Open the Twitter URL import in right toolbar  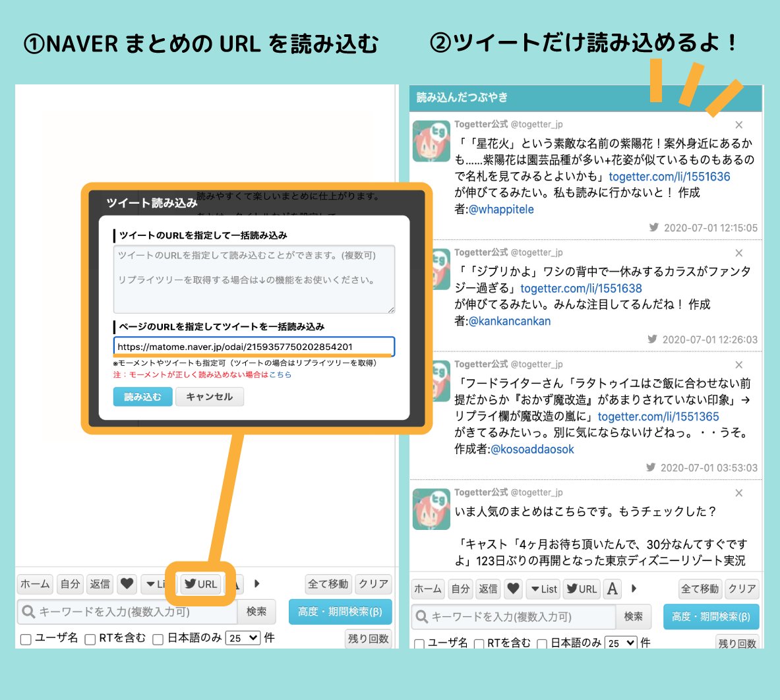click(x=582, y=589)
